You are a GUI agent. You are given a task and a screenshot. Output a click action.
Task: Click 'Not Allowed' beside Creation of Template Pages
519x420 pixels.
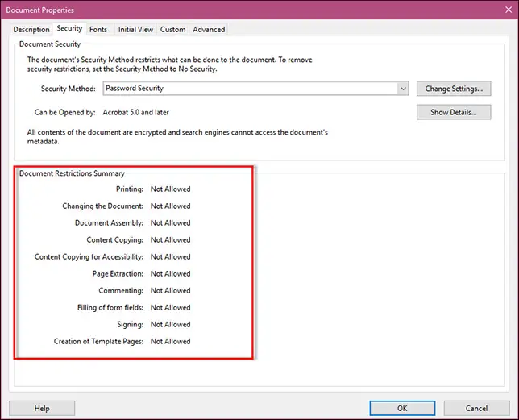click(x=171, y=341)
